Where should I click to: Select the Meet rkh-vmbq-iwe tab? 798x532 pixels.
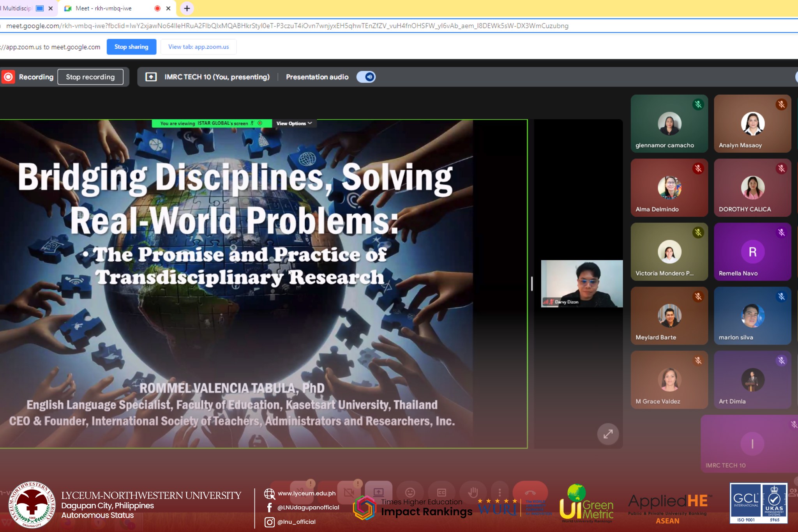point(104,8)
